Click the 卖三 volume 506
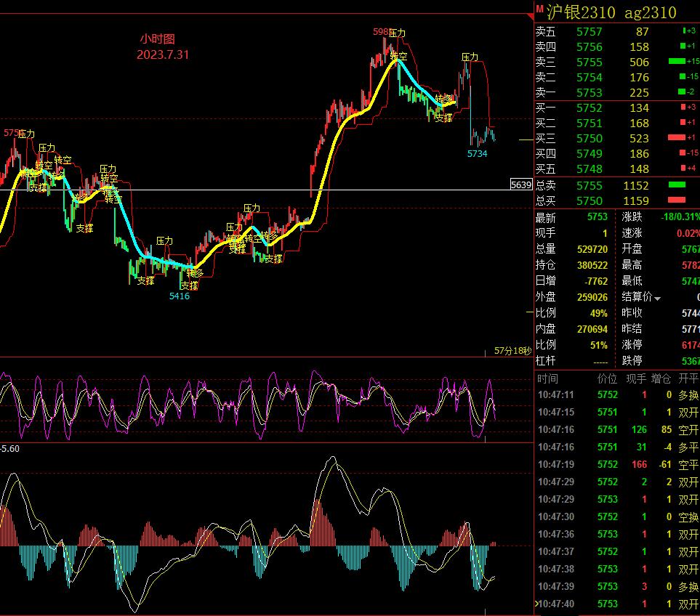 tap(639, 62)
